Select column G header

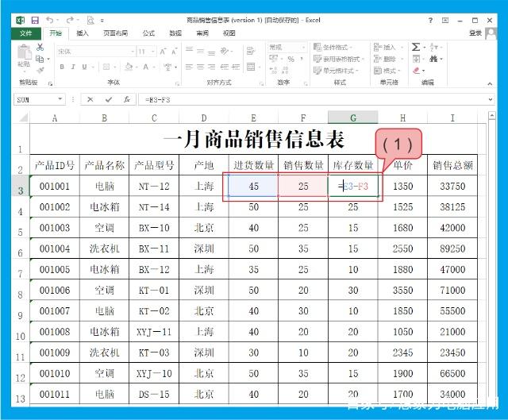(x=352, y=118)
